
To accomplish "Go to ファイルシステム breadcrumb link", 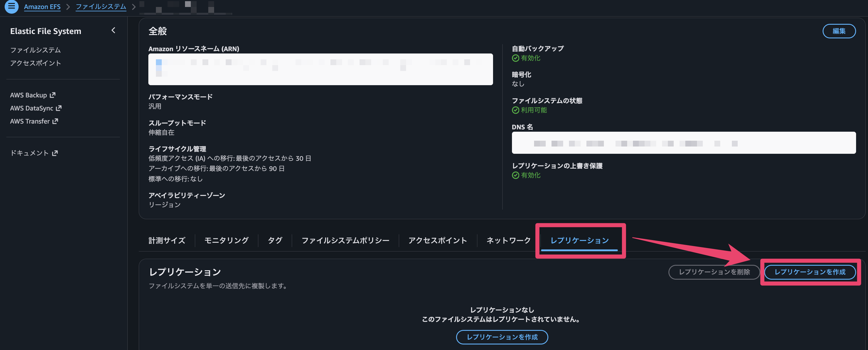I will pos(101,7).
